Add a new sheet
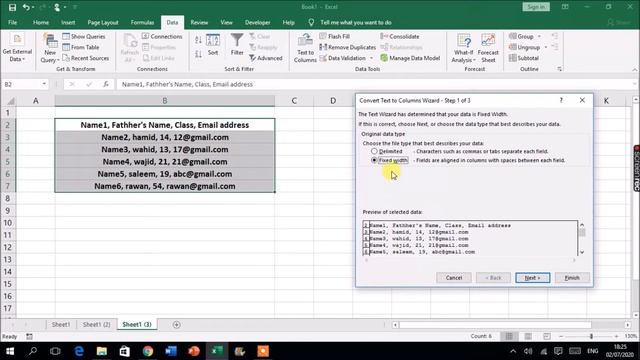This screenshot has width=640, height=360. 176,324
